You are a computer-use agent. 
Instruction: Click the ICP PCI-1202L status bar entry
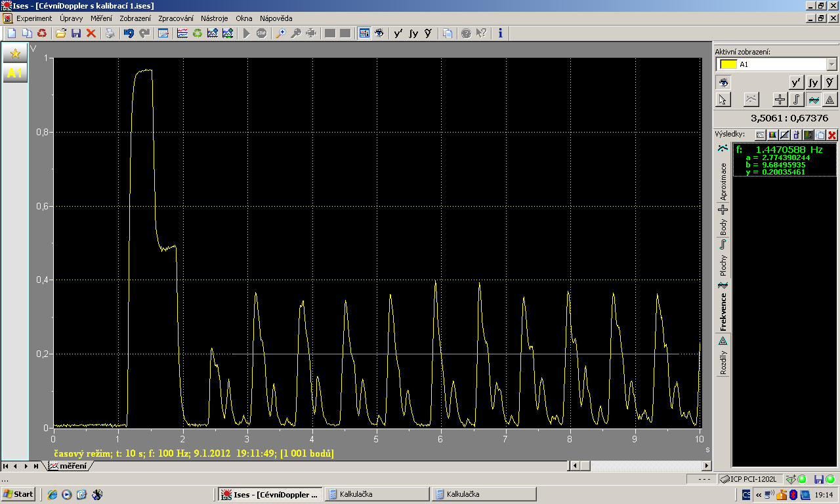[751, 479]
